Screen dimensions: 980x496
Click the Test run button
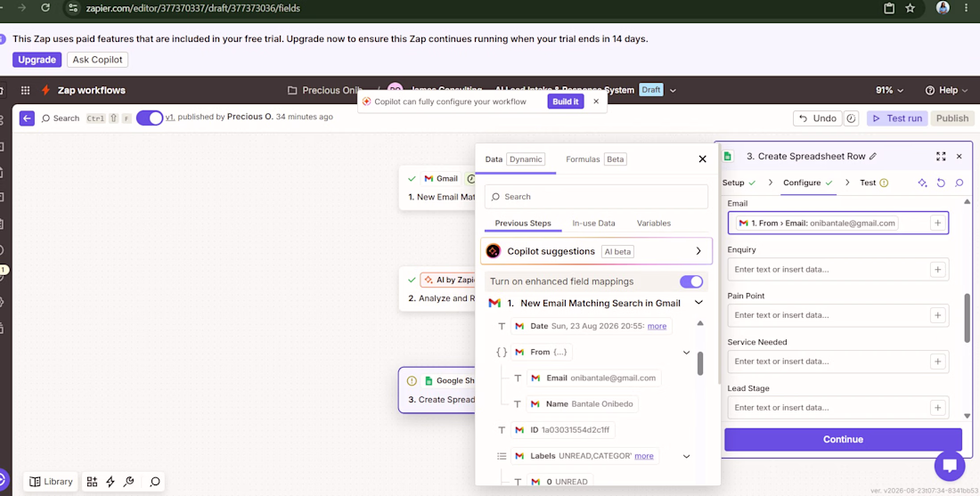click(897, 118)
